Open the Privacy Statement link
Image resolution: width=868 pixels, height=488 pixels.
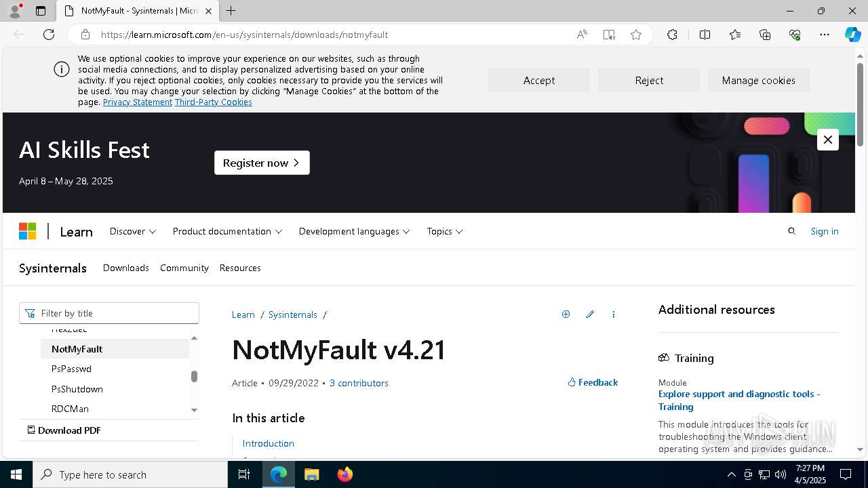(138, 102)
